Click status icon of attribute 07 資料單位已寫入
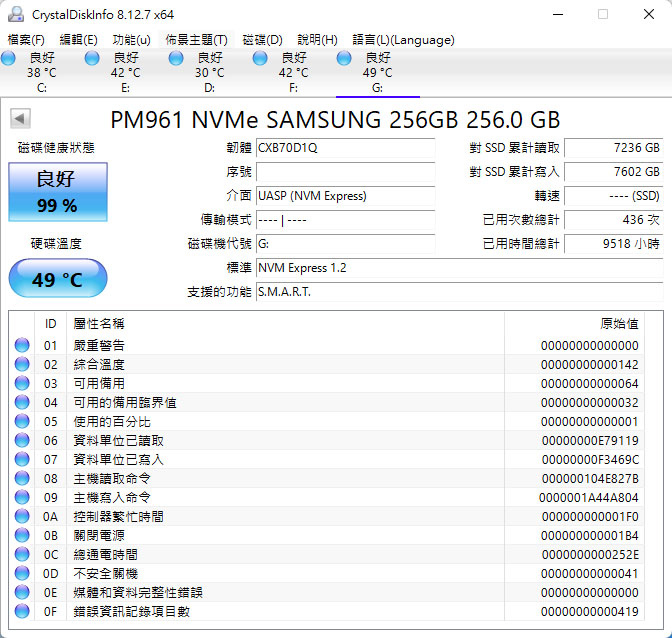 [22, 459]
